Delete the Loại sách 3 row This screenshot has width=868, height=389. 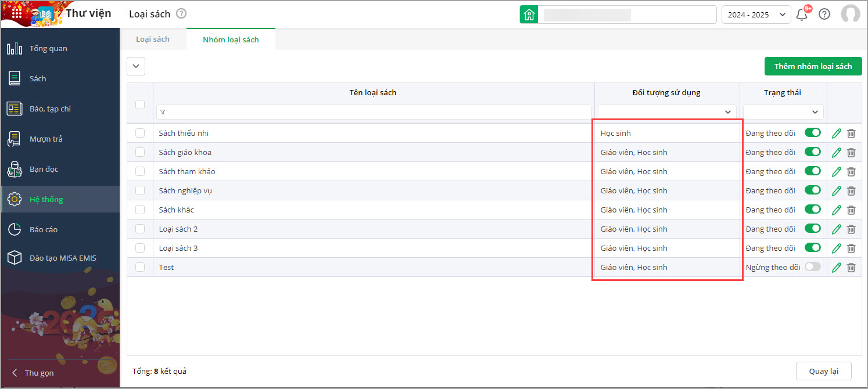pos(851,248)
